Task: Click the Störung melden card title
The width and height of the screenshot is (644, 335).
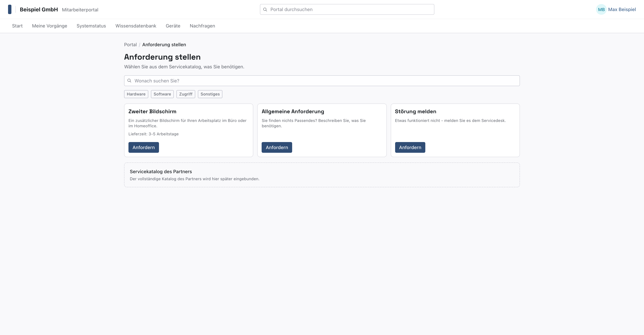Action: point(416,112)
